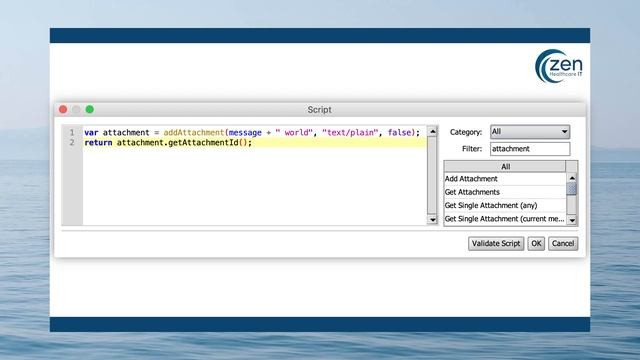Click code editor scrollbar up arrow
This screenshot has height=360, width=640.
coord(432,131)
